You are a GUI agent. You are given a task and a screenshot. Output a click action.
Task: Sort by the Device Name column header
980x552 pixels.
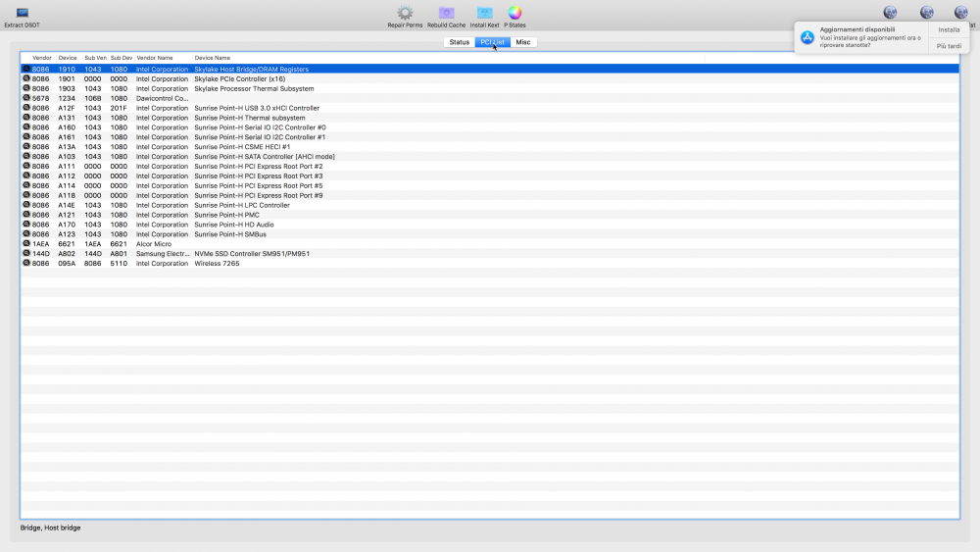[212, 58]
